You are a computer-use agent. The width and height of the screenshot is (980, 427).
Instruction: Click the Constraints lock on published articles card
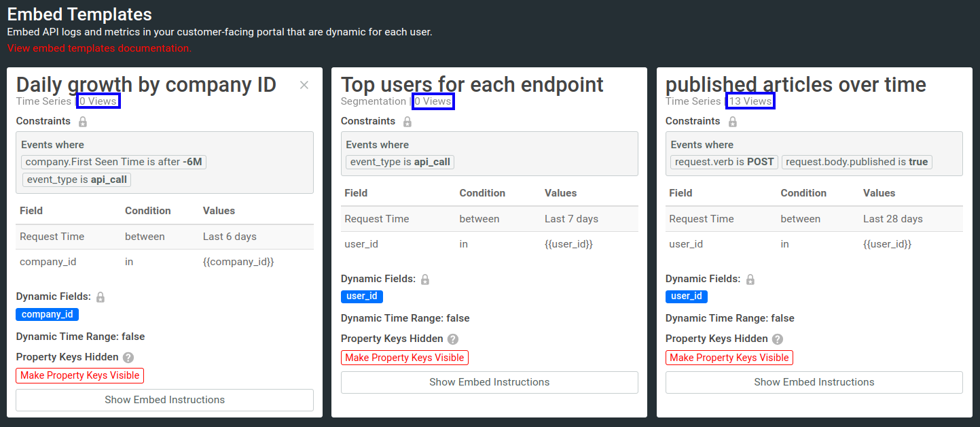[x=731, y=121]
